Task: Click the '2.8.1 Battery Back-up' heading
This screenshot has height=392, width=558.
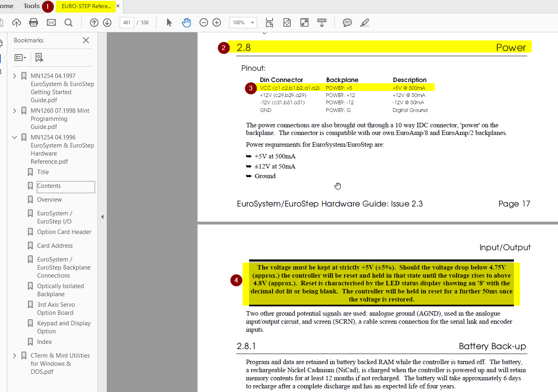Action: (x=381, y=346)
